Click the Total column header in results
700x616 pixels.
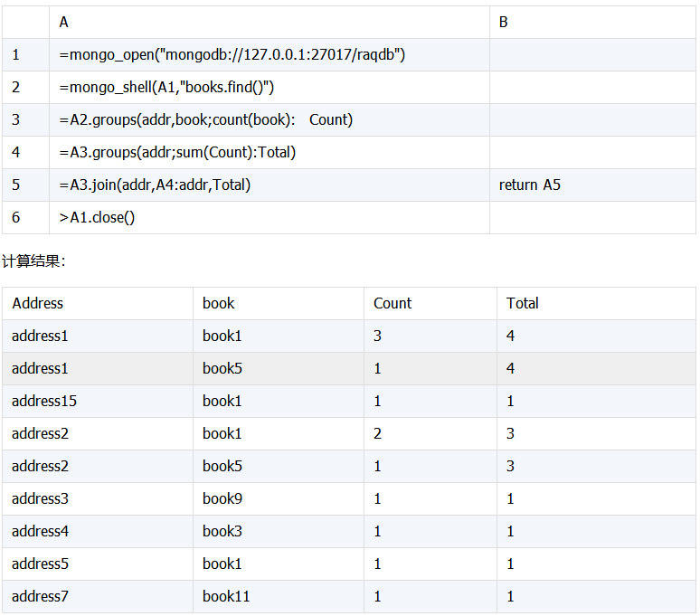pyautogui.click(x=523, y=304)
